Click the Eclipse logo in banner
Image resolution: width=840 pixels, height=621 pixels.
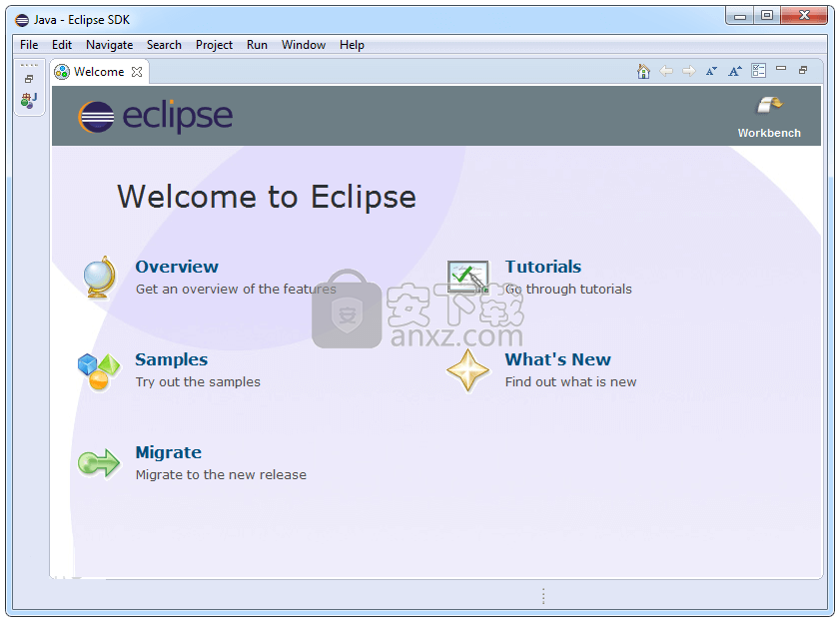(x=156, y=116)
